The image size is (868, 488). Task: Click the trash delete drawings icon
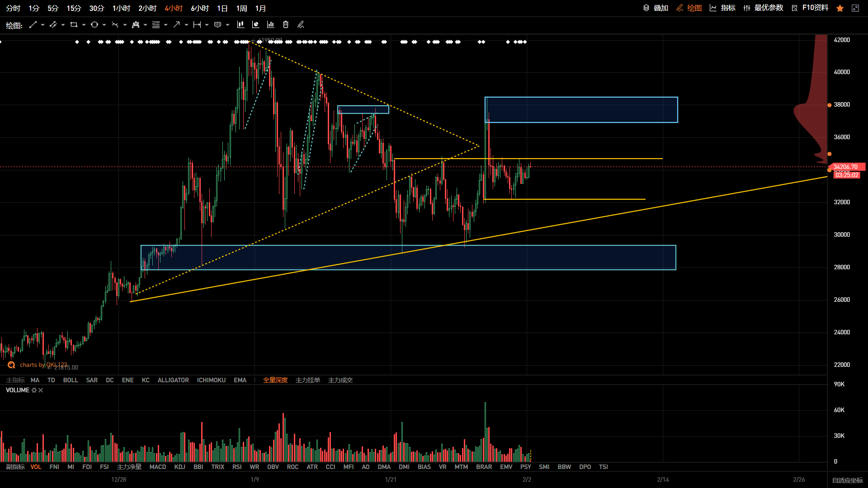pyautogui.click(x=286, y=25)
